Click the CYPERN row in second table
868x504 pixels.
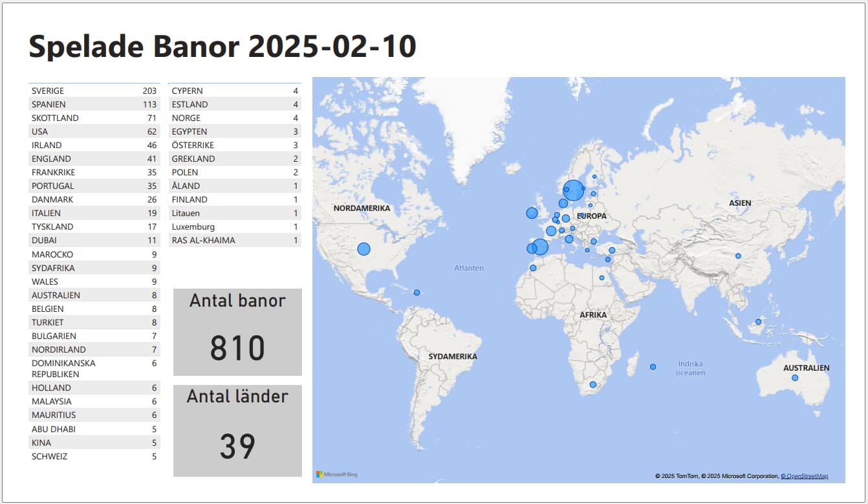[235, 91]
